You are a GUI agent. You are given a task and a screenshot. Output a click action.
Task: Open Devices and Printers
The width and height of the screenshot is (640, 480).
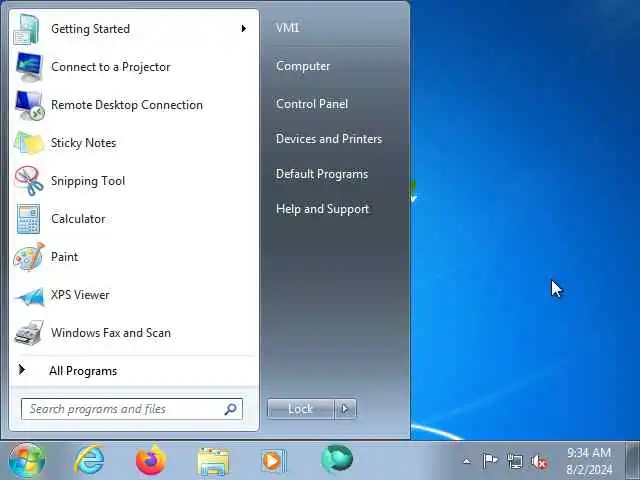coord(329,139)
